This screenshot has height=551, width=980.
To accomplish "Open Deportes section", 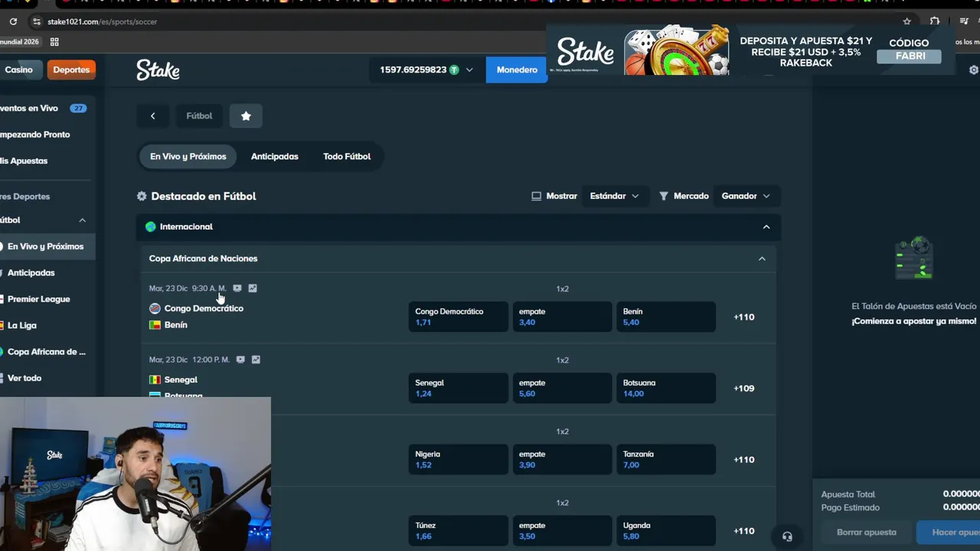I will coord(71,70).
